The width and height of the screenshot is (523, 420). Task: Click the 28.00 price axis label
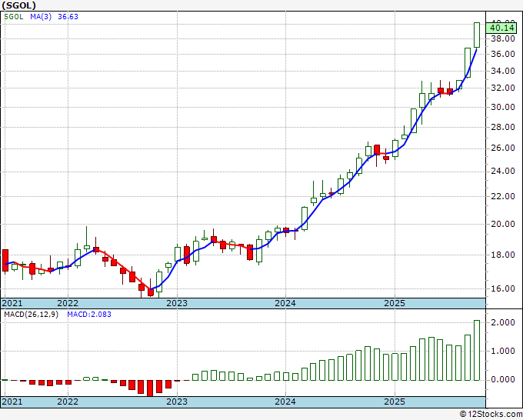tap(503, 127)
